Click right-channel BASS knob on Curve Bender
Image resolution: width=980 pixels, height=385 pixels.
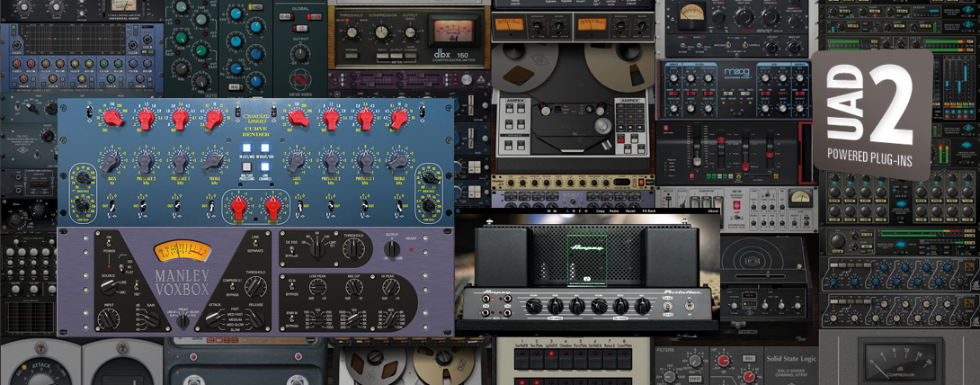tap(297, 161)
